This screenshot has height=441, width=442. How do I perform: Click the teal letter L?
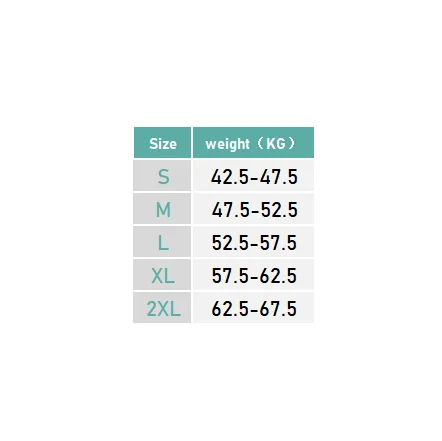[163, 242]
